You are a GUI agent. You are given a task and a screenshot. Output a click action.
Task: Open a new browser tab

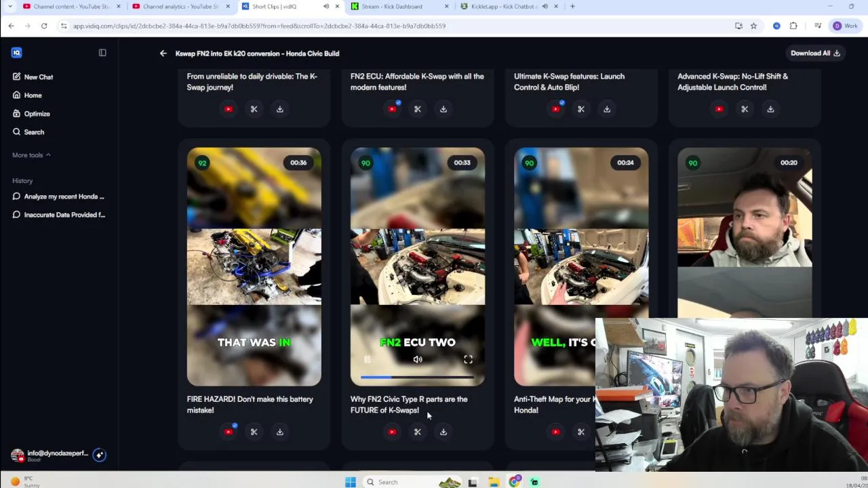(572, 7)
